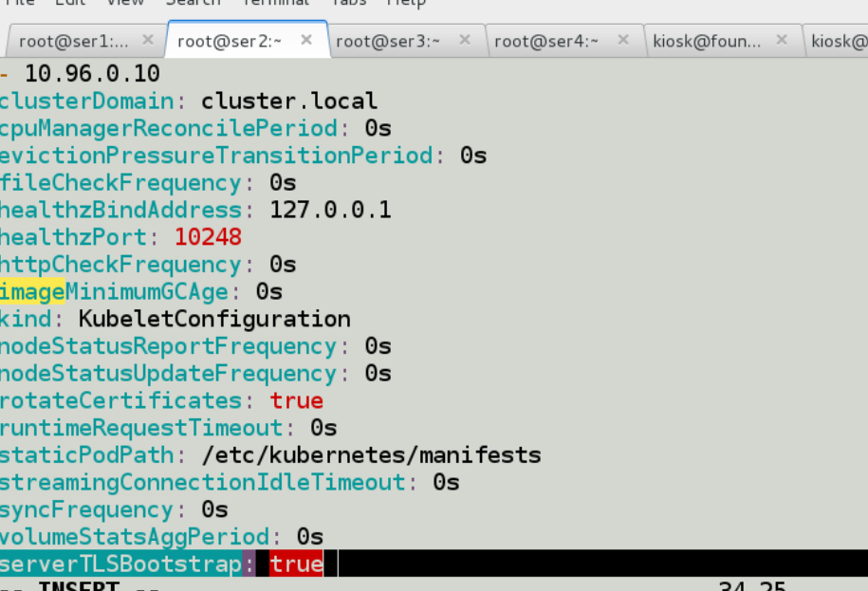Click the serverTLSBootstrap true value
This screenshot has height=591, width=868.
[x=296, y=563]
